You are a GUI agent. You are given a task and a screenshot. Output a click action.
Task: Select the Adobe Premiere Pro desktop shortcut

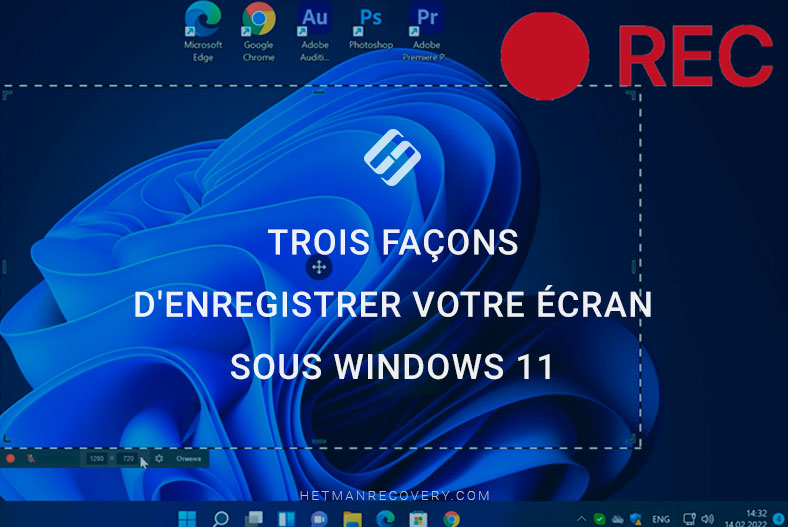(x=426, y=31)
